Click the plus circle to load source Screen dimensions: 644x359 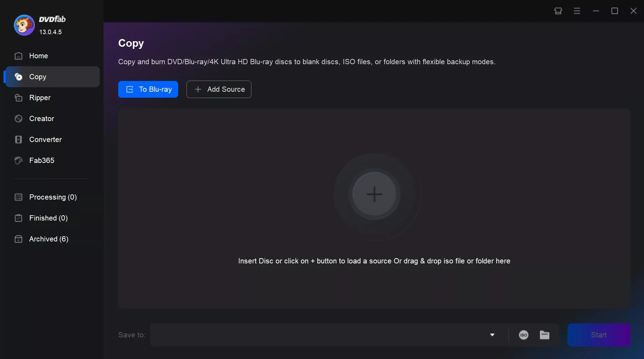click(x=374, y=194)
